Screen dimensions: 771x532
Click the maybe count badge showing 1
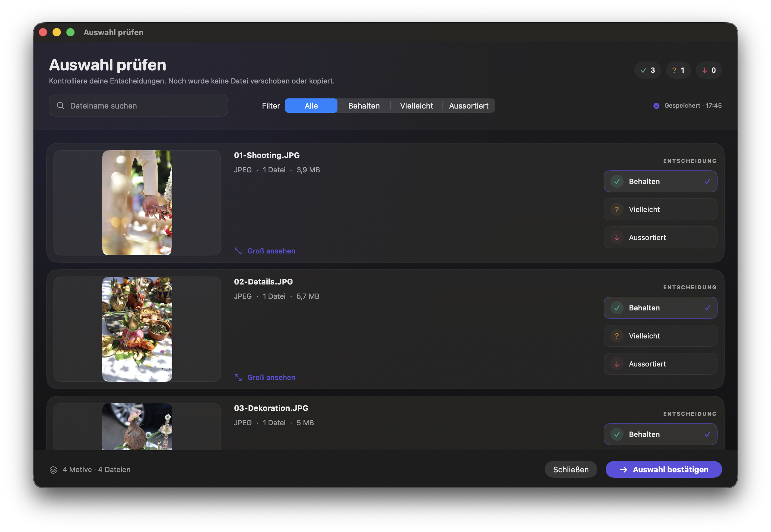(x=678, y=70)
